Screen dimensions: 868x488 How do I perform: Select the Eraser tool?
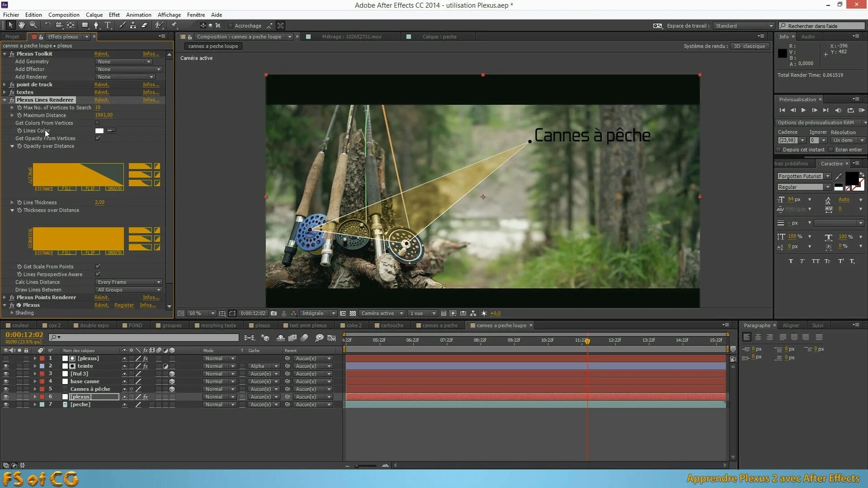point(145,25)
